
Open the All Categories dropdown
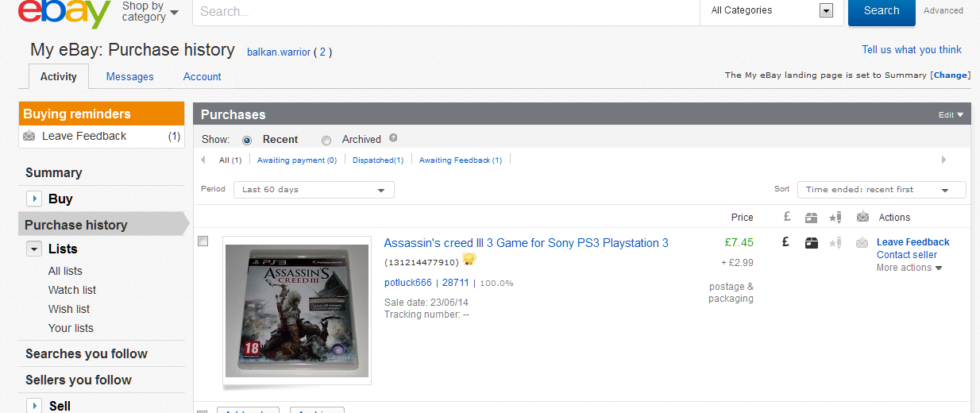coord(771,10)
